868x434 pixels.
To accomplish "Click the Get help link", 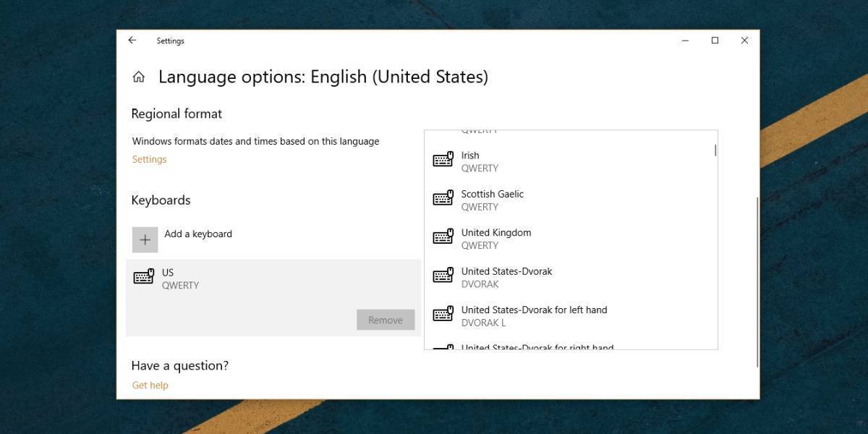I will [150, 385].
